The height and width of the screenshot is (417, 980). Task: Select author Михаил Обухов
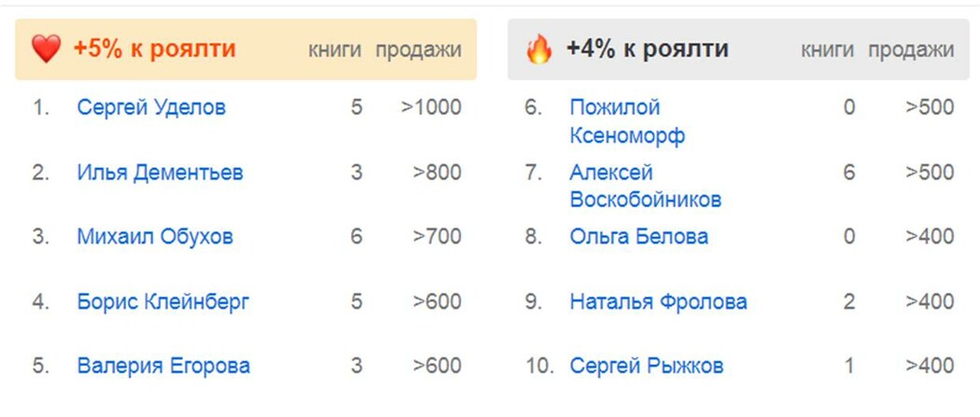[155, 237]
